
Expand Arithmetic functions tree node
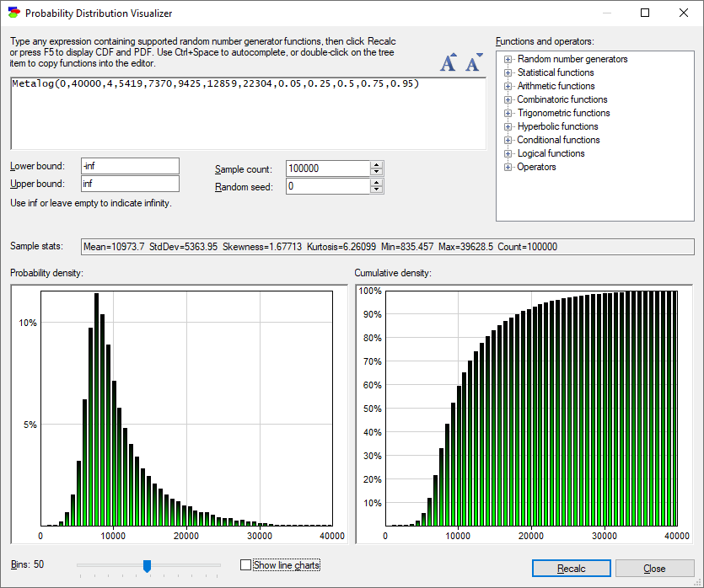click(508, 86)
